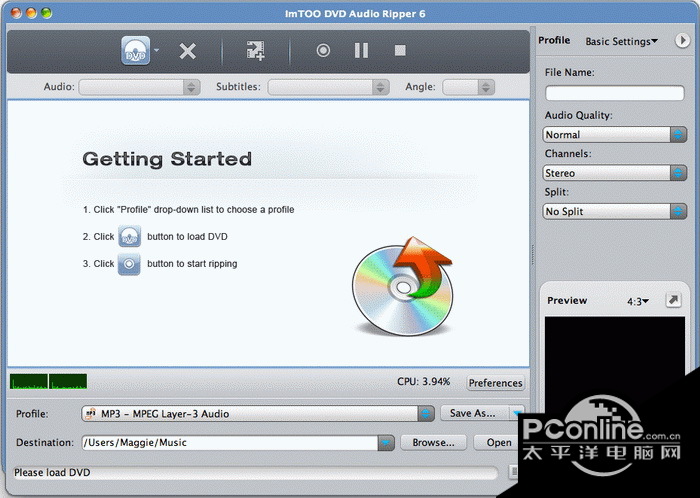Click the right green CPU usage graph
The height and width of the screenshot is (498, 700).
tap(68, 382)
